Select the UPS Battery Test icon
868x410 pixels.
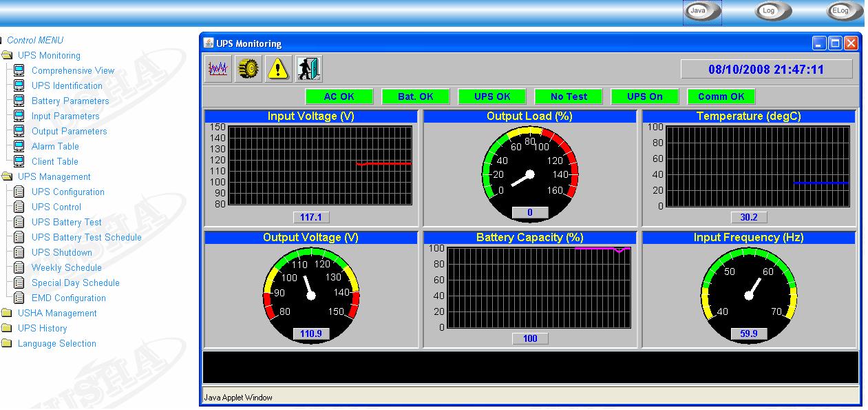19,222
